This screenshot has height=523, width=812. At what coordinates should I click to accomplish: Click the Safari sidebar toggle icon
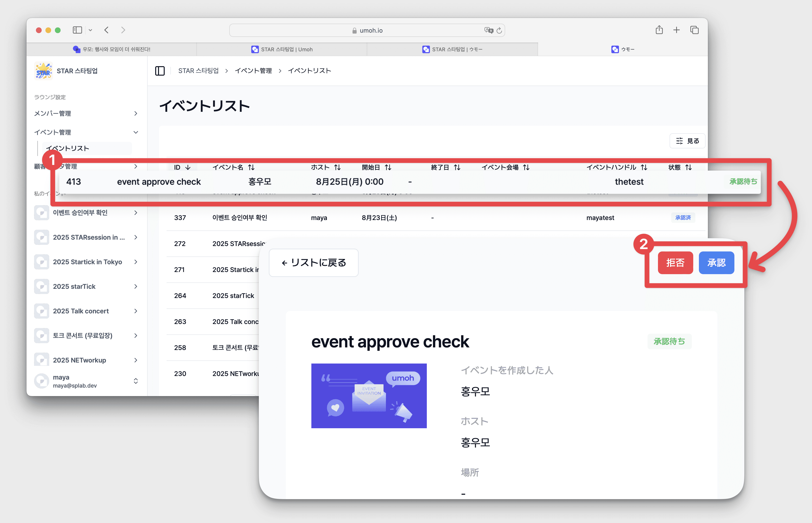(x=78, y=30)
